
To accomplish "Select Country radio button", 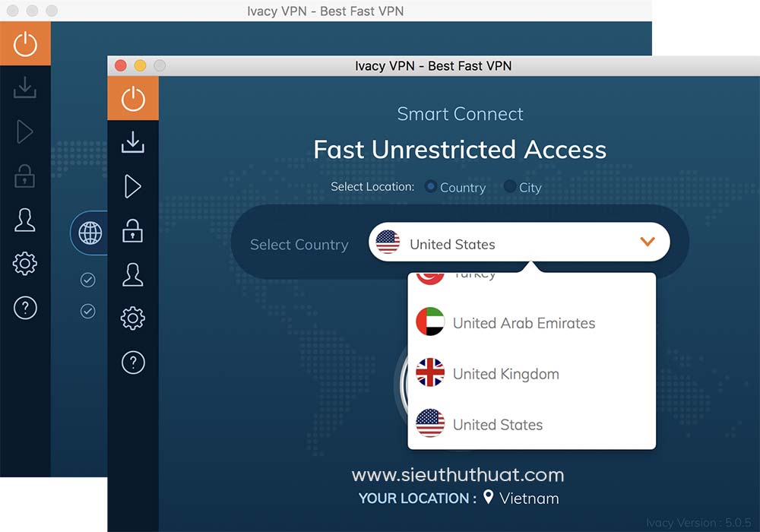I will (x=430, y=186).
